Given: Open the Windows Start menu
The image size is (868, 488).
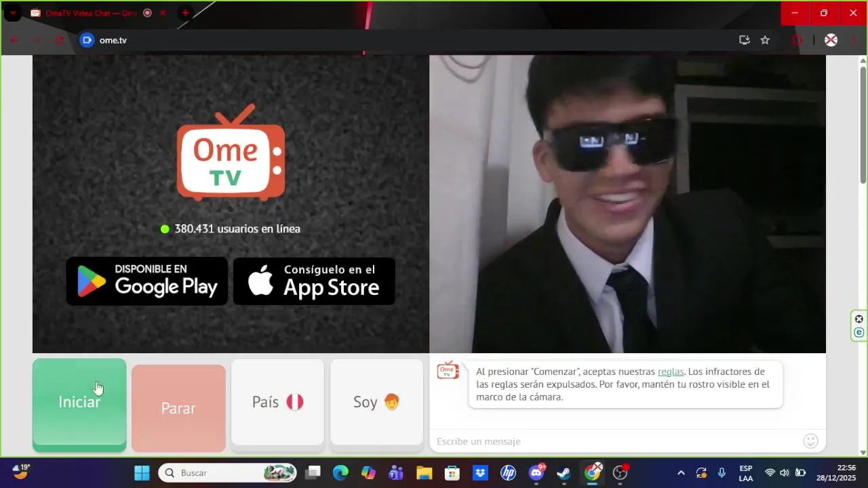Looking at the screenshot, I should pyautogui.click(x=142, y=472).
